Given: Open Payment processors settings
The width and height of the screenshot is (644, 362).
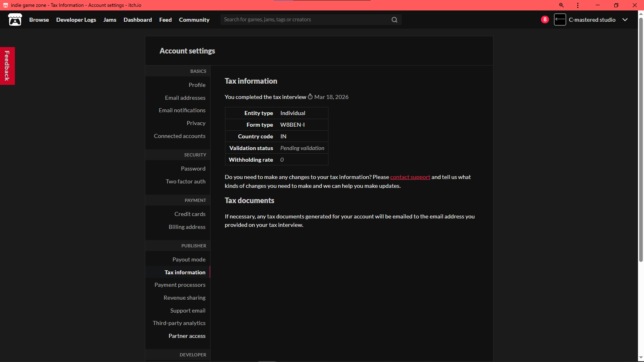Looking at the screenshot, I should [x=180, y=285].
